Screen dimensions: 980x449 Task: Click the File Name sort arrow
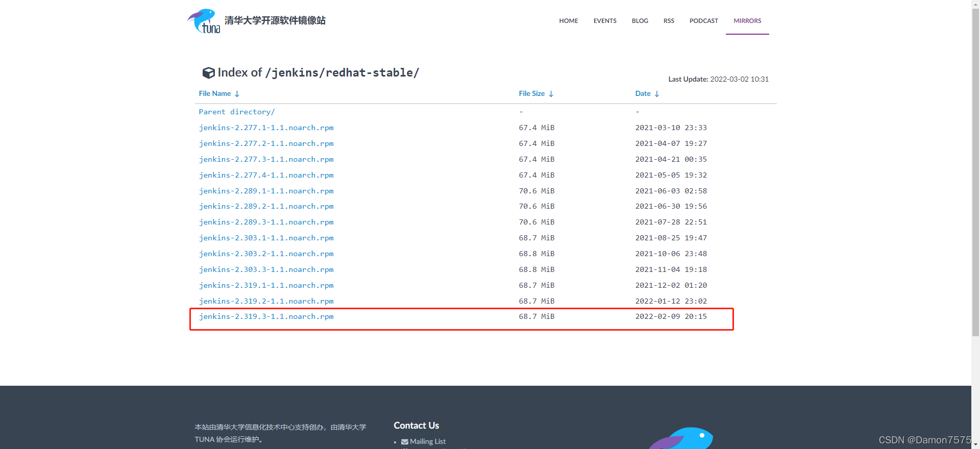(237, 94)
